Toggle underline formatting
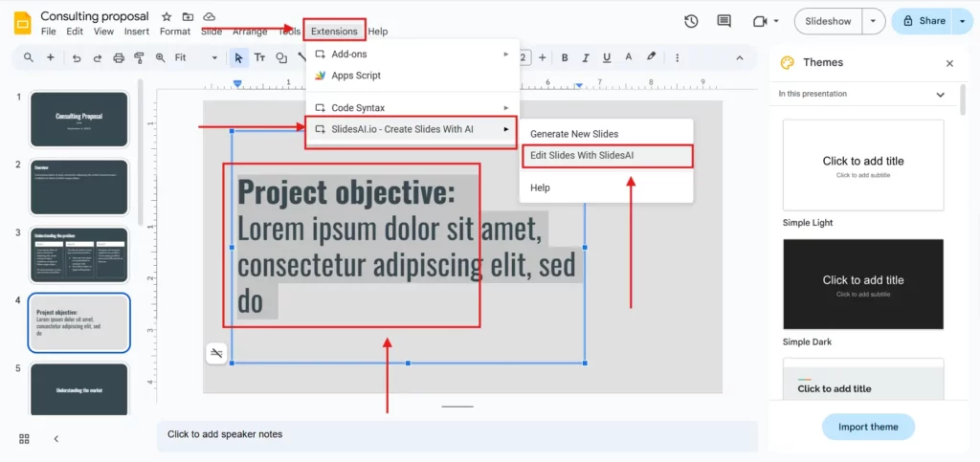This screenshot has height=462, width=980. pos(605,56)
